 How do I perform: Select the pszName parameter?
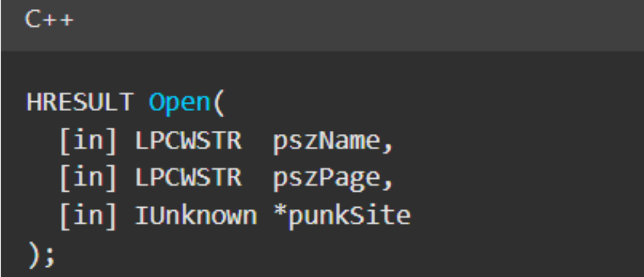click(x=326, y=141)
